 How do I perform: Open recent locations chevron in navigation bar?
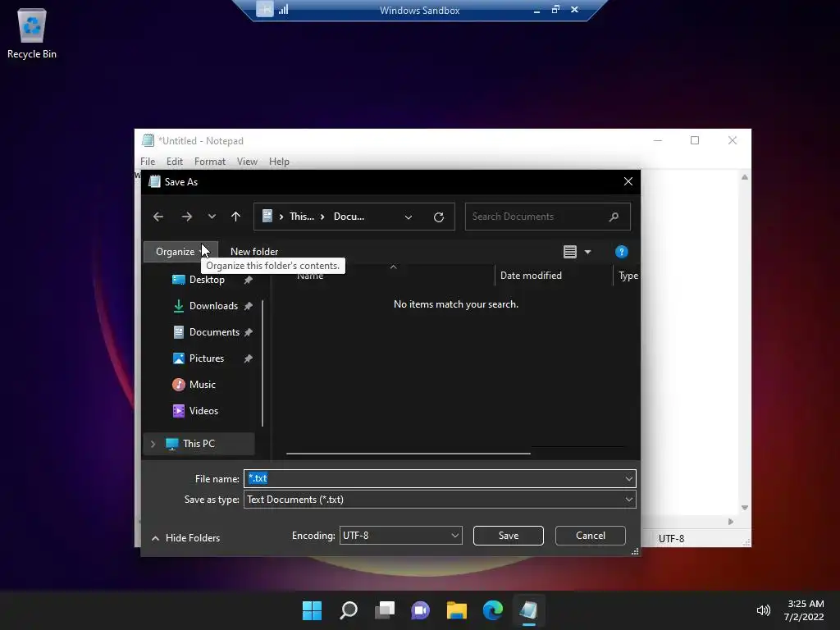point(212,217)
